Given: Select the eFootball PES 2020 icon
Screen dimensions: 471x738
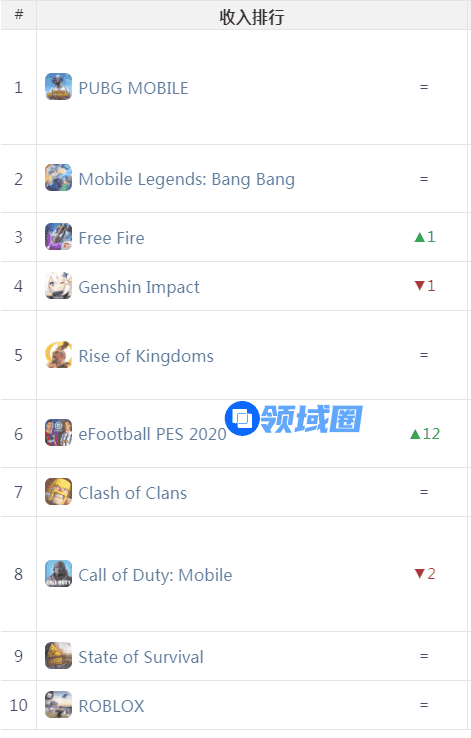Looking at the screenshot, I should click(x=58, y=433).
